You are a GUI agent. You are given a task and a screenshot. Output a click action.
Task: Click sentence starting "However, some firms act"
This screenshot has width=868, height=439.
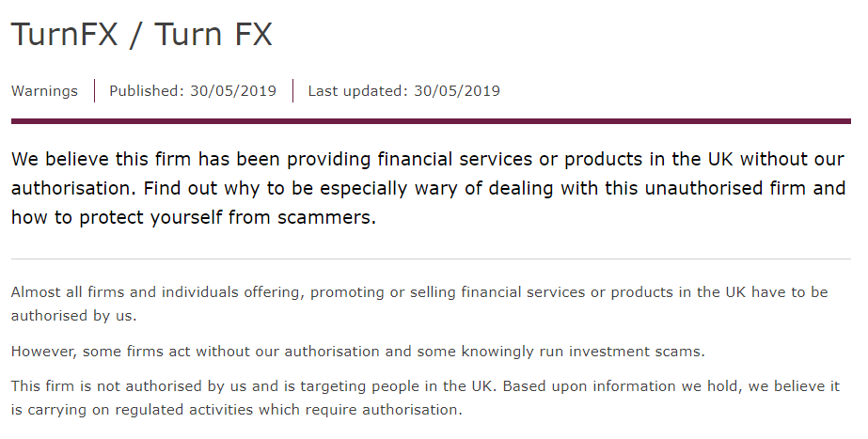coord(358,352)
